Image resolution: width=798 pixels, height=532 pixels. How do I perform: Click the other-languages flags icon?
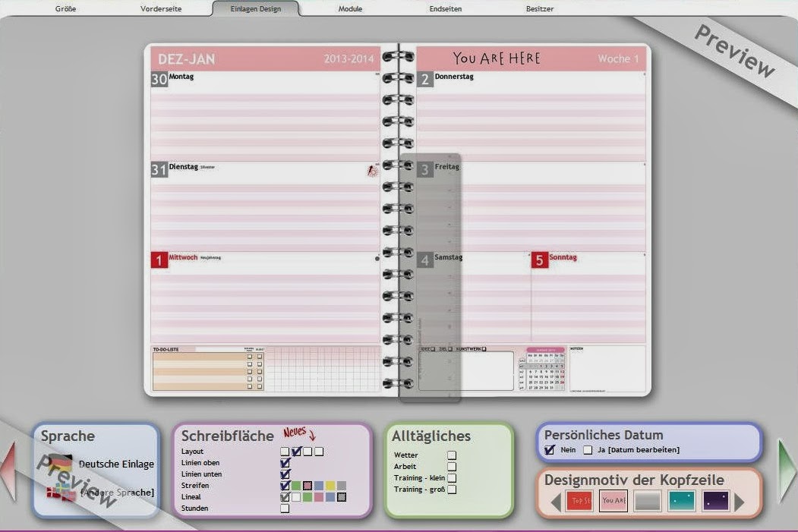pos(61,492)
